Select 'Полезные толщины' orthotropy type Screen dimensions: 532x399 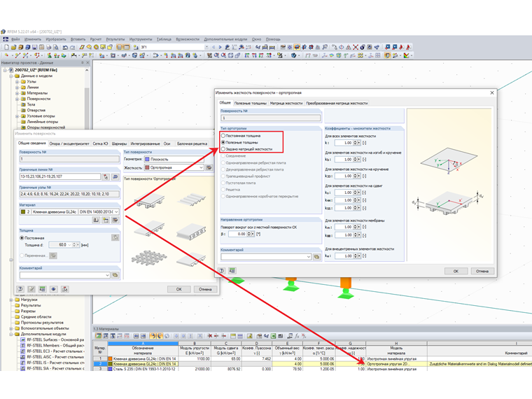tap(223, 143)
